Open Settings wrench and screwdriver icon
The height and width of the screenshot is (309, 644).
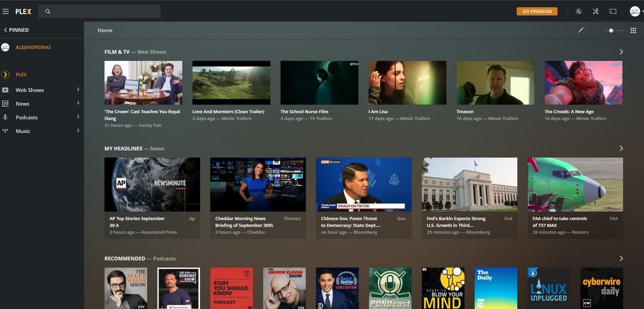pos(596,12)
